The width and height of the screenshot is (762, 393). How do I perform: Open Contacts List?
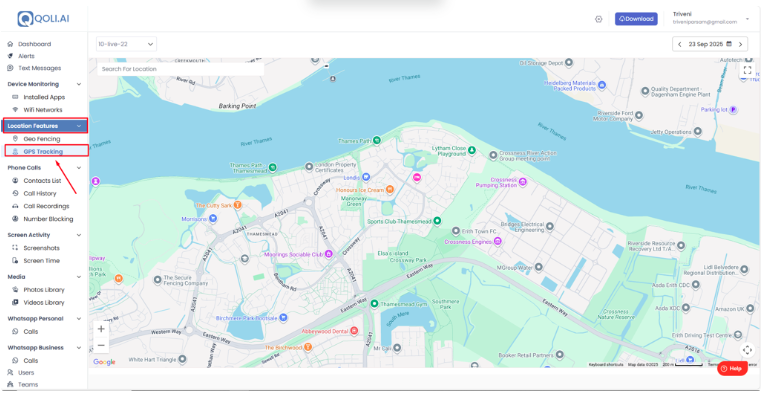(x=42, y=181)
